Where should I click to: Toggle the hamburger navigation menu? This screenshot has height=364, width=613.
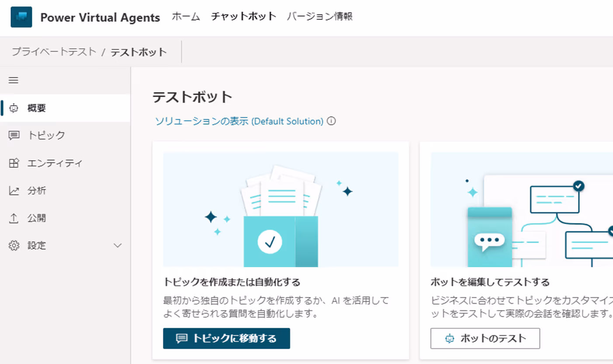tap(14, 80)
